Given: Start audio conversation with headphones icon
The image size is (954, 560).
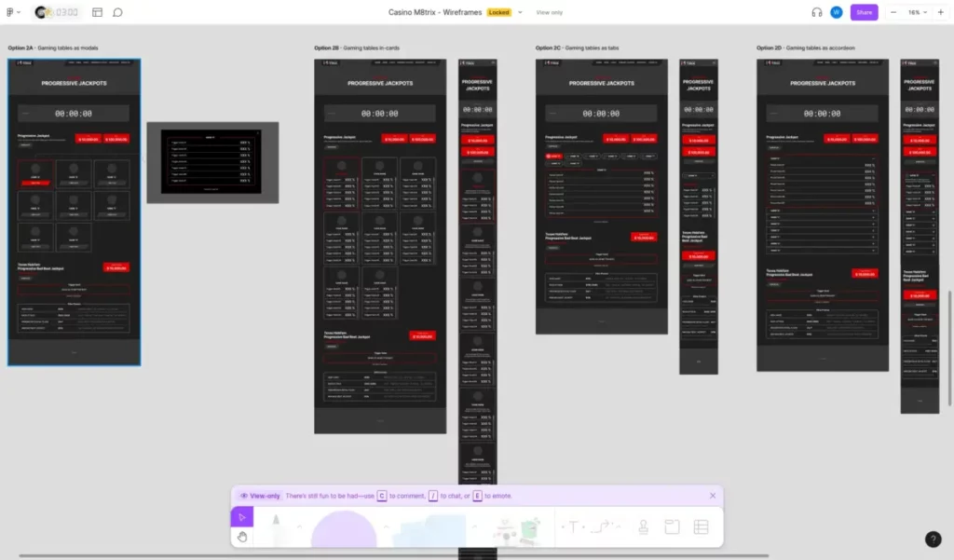Looking at the screenshot, I should tap(817, 12).
